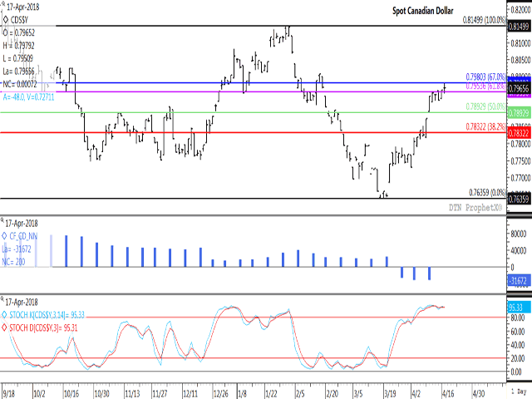
Task: Click the 17-Apr-2018 date in price pane
Action: [x=22, y=7]
